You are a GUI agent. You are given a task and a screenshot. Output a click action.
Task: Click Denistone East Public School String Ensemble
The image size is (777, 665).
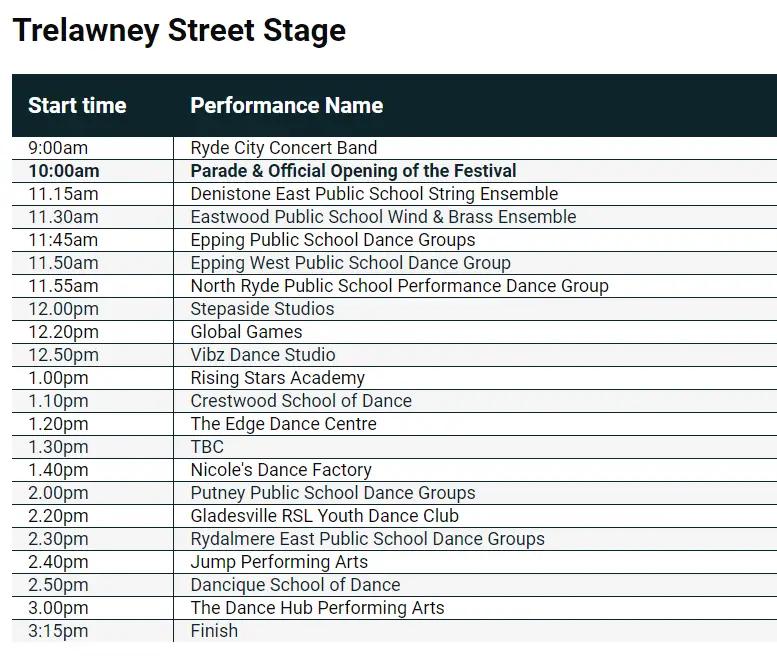pyautogui.click(x=374, y=194)
